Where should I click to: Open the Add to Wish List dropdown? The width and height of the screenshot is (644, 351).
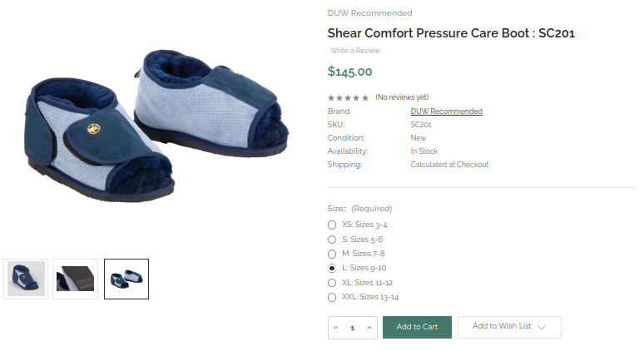tap(509, 327)
